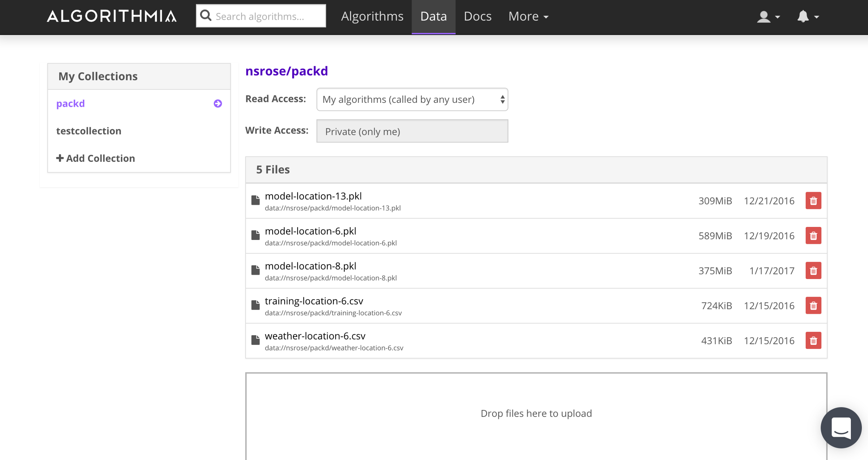Focus the Search algorithms field
Image resolution: width=868 pixels, height=460 pixels.
tap(268, 16)
